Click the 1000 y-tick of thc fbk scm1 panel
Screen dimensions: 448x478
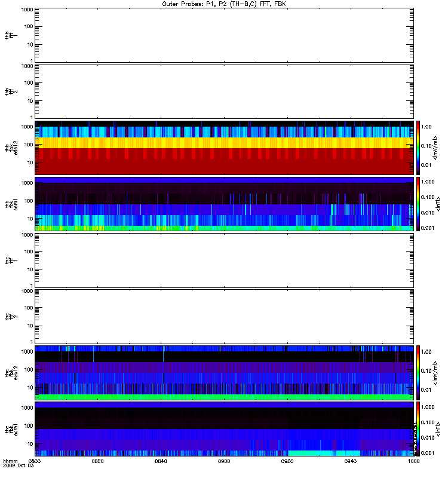click(x=27, y=408)
